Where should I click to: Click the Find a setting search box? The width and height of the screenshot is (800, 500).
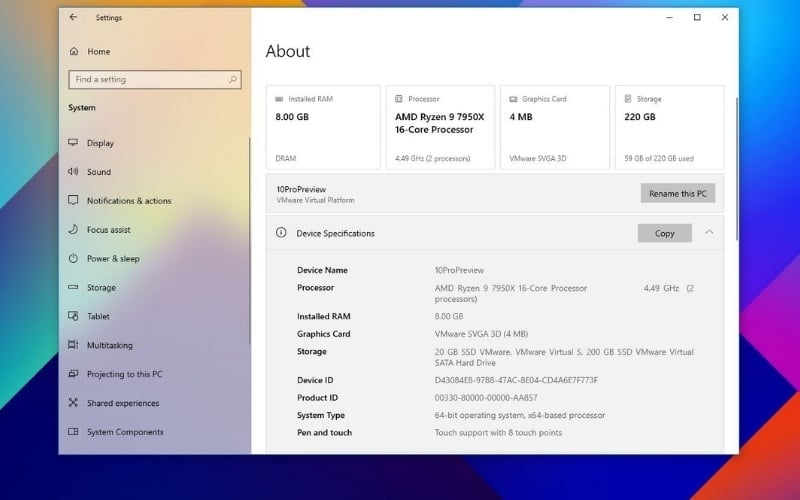click(x=148, y=79)
